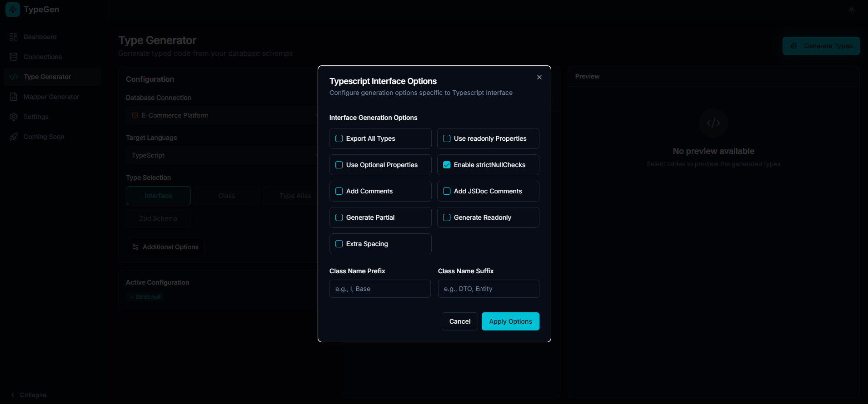
Task: Enable Add JSDoc Comments checkbox
Action: pyautogui.click(x=447, y=191)
